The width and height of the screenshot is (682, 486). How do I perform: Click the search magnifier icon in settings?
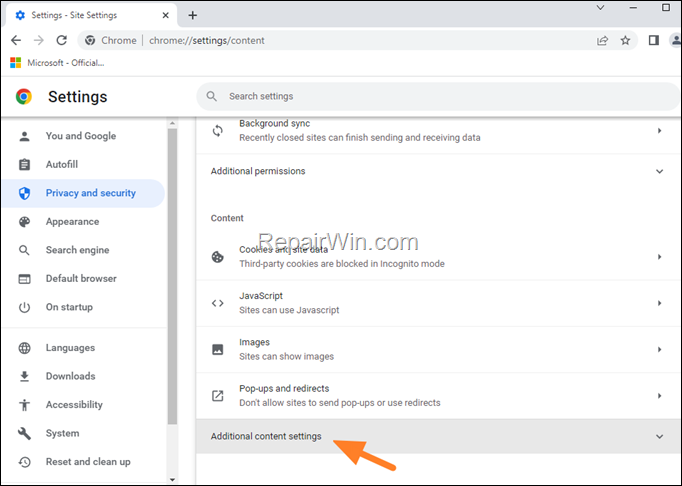pyautogui.click(x=211, y=96)
